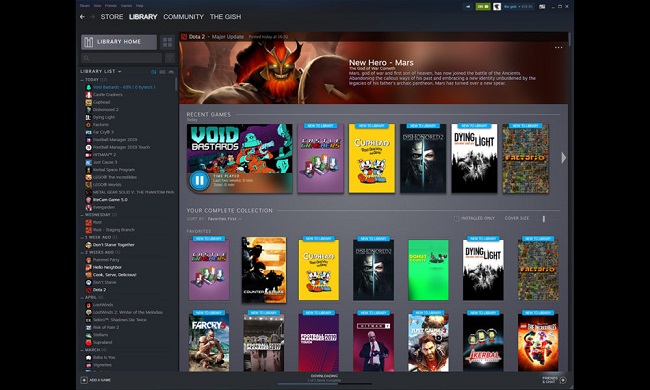
Task: Select Stellaris icon in library list
Action: coord(89,335)
